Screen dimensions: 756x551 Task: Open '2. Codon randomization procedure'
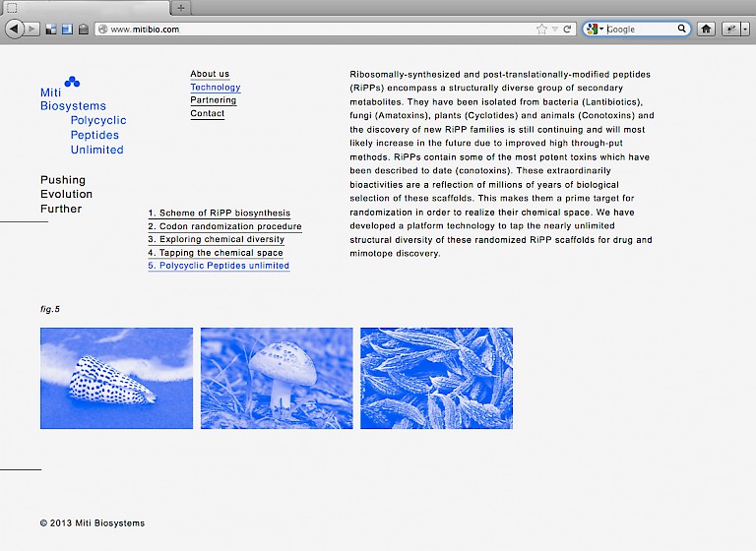tap(224, 226)
